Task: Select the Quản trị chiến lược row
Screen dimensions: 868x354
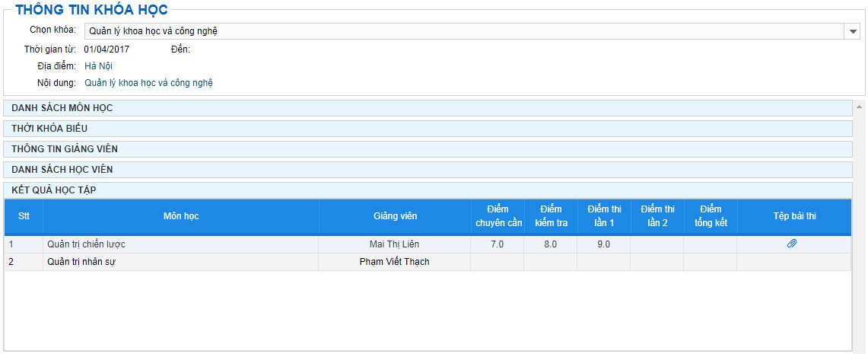Action: pos(428,244)
